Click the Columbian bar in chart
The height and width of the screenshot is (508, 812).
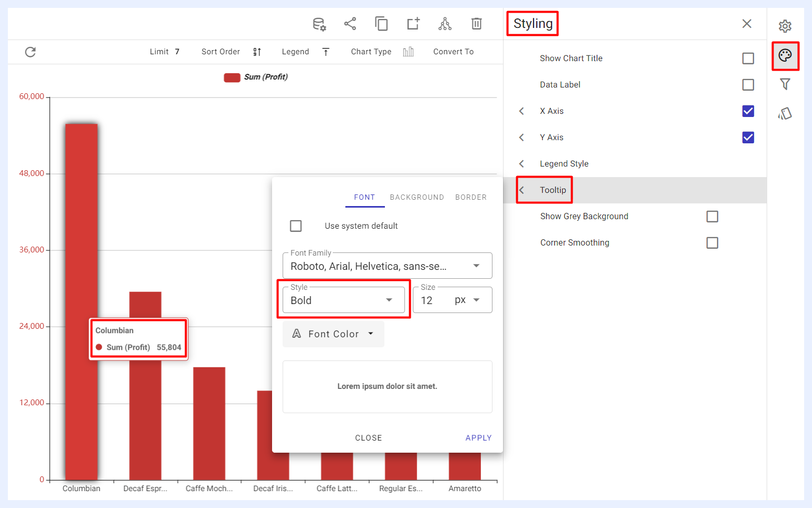(x=81, y=302)
